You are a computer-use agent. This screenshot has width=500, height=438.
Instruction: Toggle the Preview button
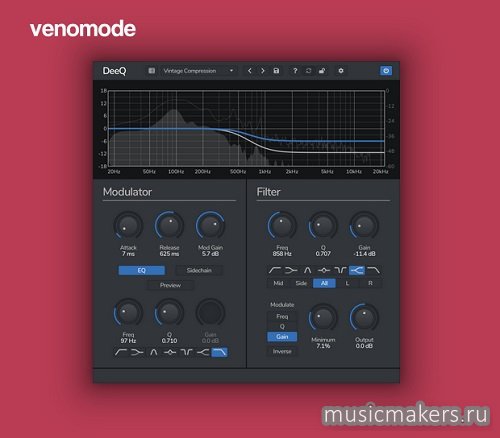170,285
